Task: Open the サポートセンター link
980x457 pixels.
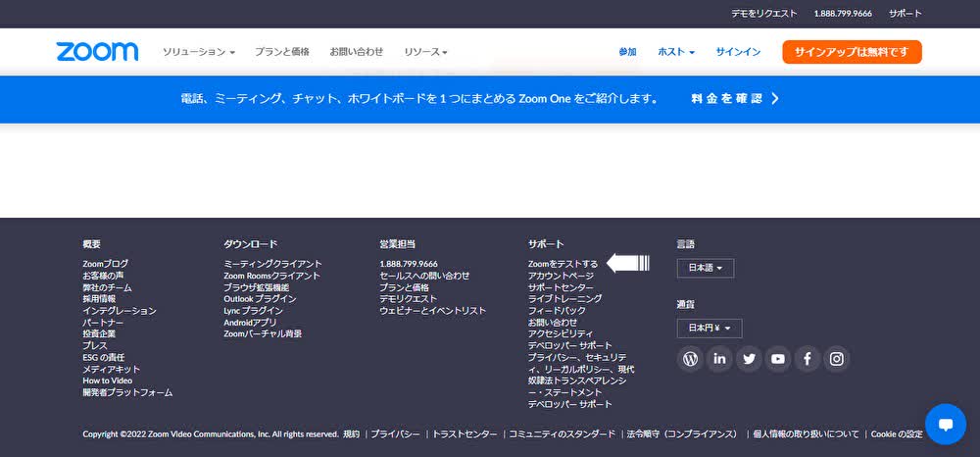Action: point(561,287)
